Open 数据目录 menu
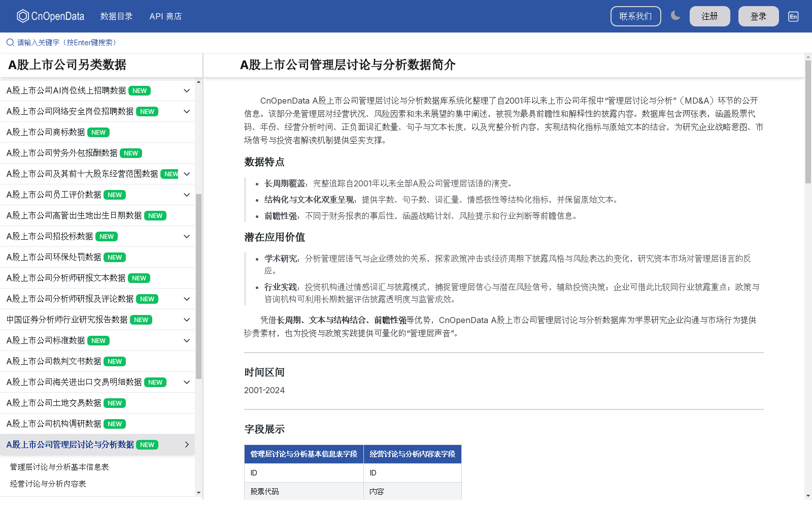 (116, 16)
